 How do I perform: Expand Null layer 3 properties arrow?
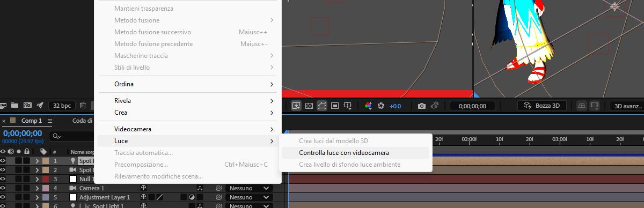[x=36, y=179]
